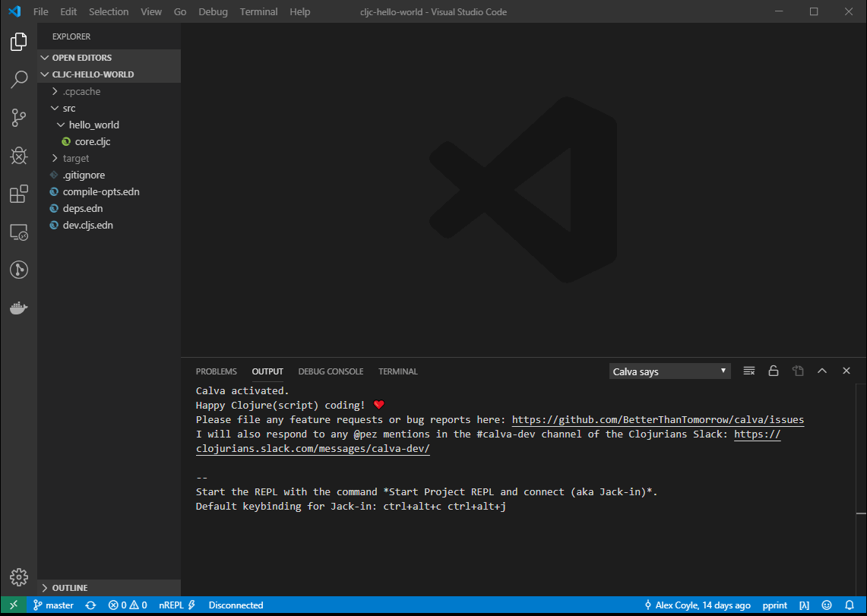Open the output log file icon
Screen dimensions: 867x616
(x=798, y=371)
